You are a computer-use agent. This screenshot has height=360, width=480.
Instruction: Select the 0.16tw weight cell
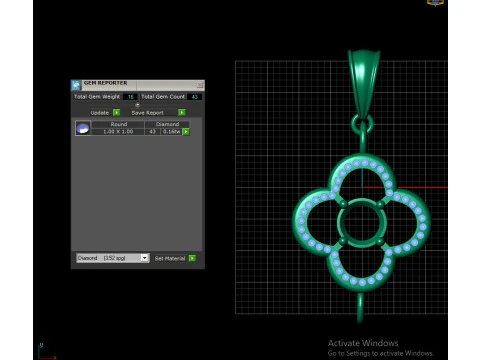point(171,132)
